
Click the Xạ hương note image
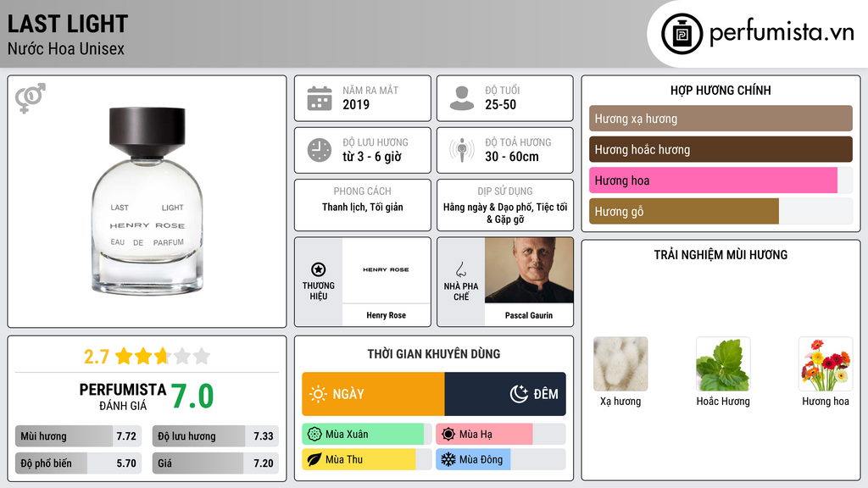click(620, 364)
